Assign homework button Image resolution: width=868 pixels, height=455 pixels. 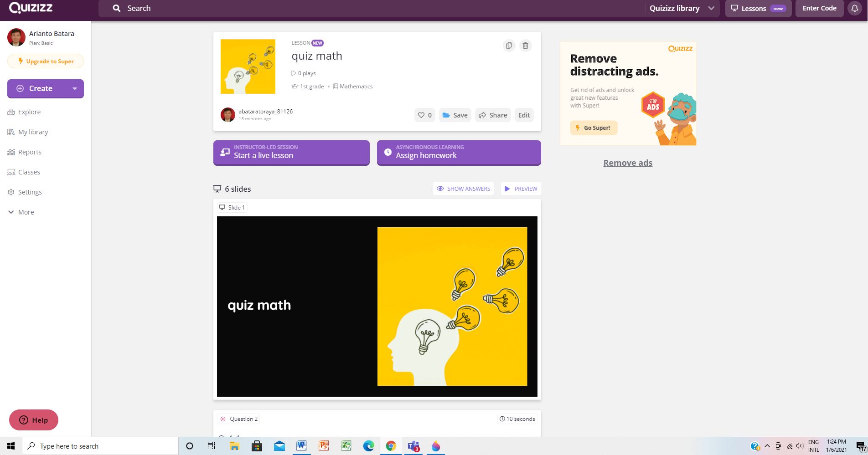459,153
